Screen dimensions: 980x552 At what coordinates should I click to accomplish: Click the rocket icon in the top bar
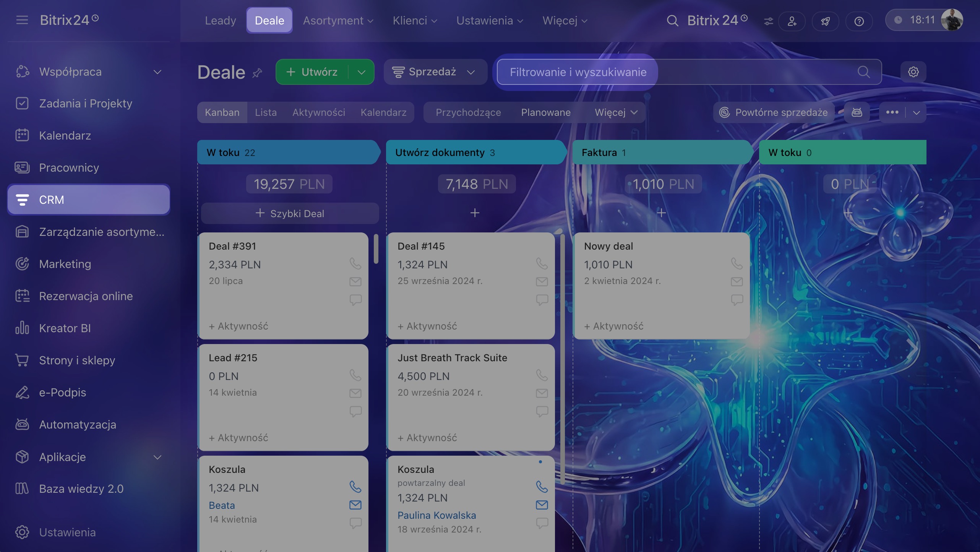coord(826,21)
